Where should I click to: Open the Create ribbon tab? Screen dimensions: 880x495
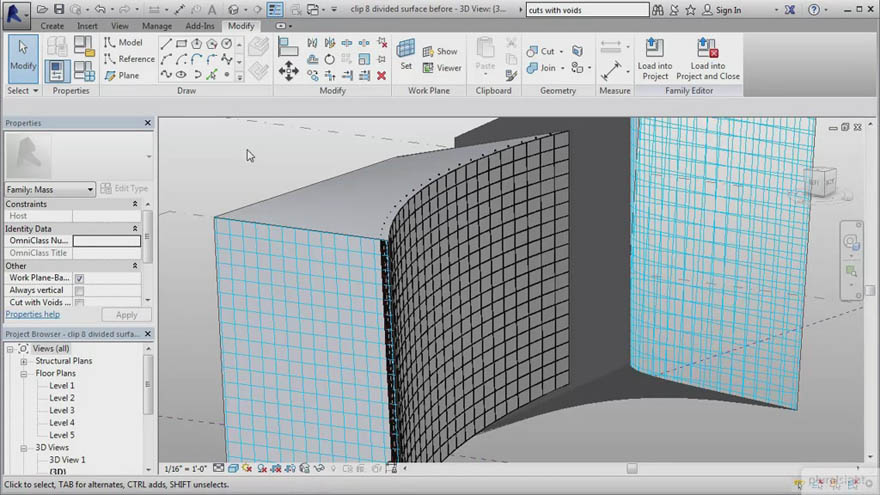pos(52,26)
